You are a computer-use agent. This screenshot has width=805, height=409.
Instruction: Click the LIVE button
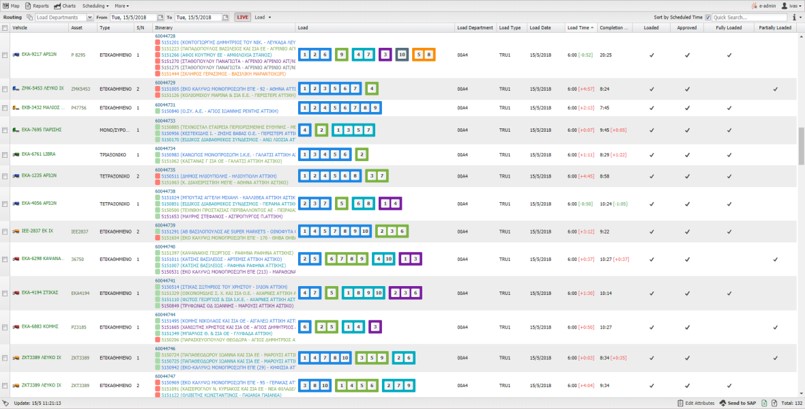pos(243,18)
